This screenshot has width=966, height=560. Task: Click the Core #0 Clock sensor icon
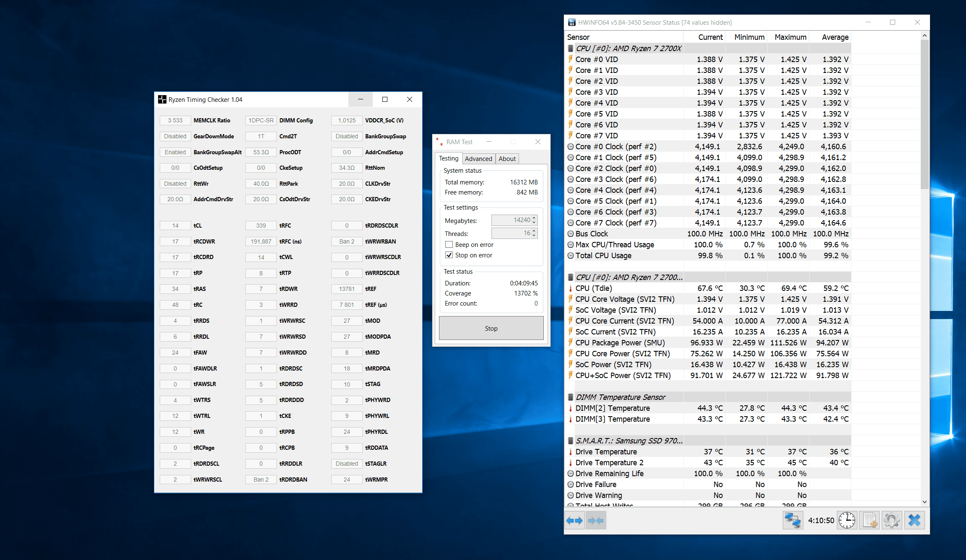(x=571, y=147)
